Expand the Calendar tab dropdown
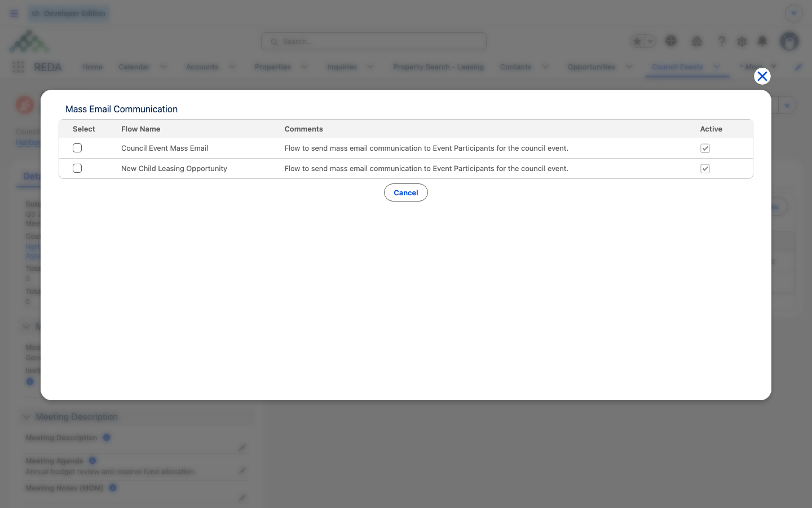Image resolution: width=812 pixels, height=508 pixels. pyautogui.click(x=164, y=67)
